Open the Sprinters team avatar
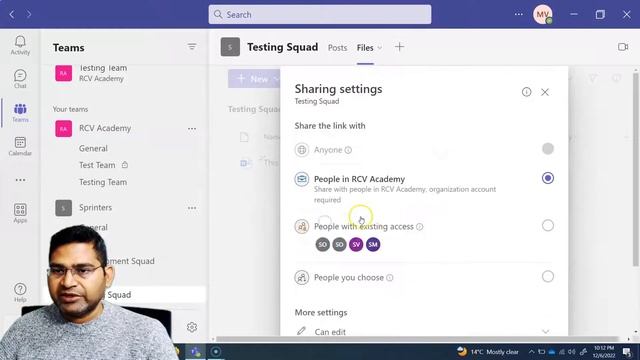 tap(64, 208)
